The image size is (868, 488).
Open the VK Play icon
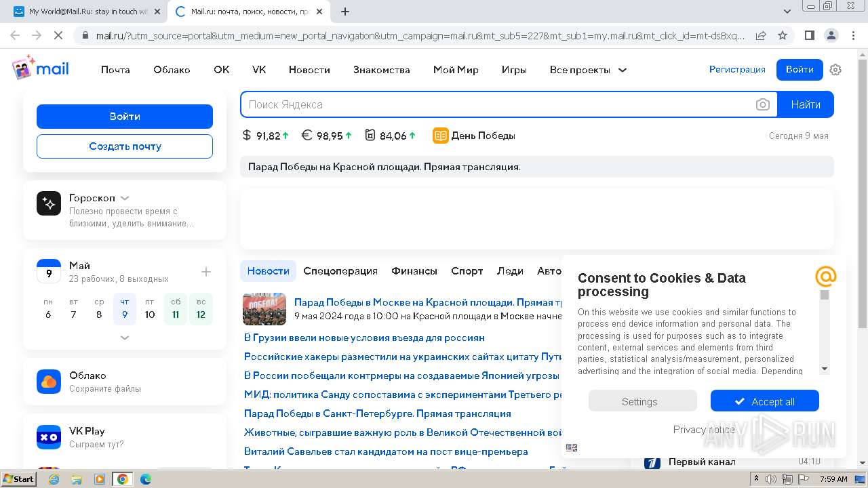click(x=49, y=437)
